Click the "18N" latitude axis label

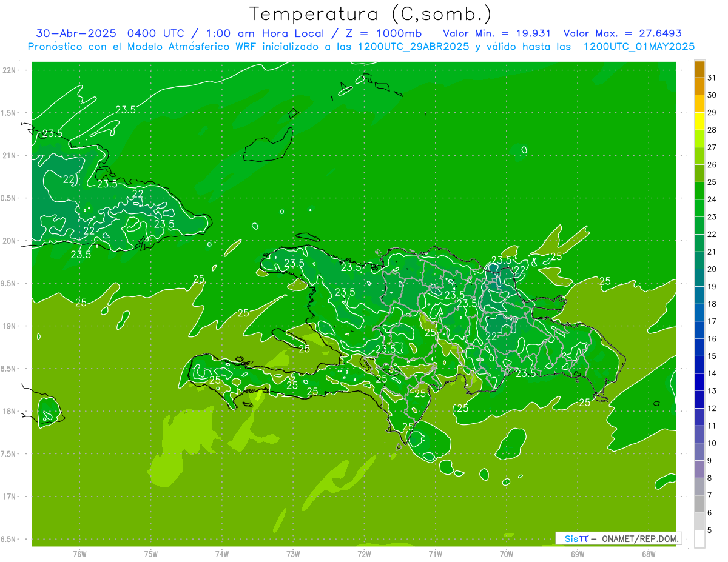[x=10, y=412]
